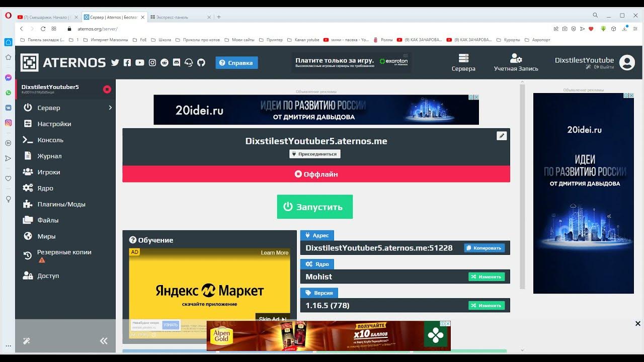Click Изменить next to Mohist
The height and width of the screenshot is (362, 644).
point(487,277)
